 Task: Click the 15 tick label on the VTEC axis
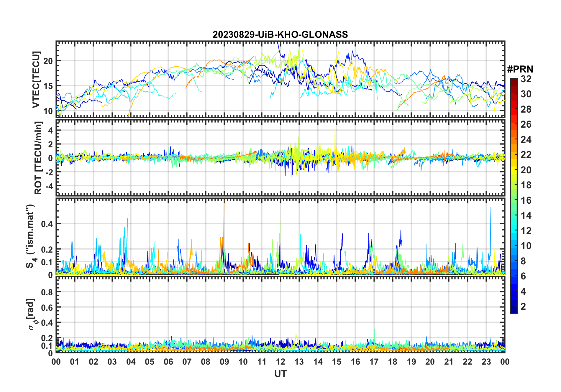48,86
